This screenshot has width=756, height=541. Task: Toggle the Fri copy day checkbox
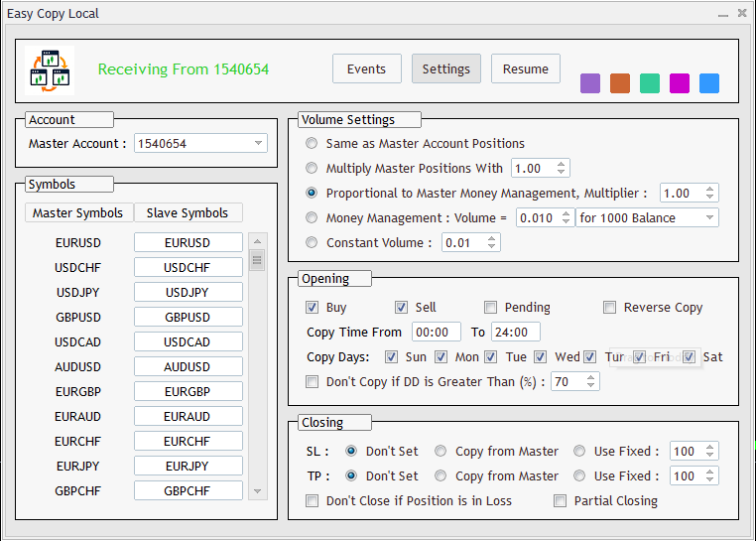pyautogui.click(x=639, y=357)
